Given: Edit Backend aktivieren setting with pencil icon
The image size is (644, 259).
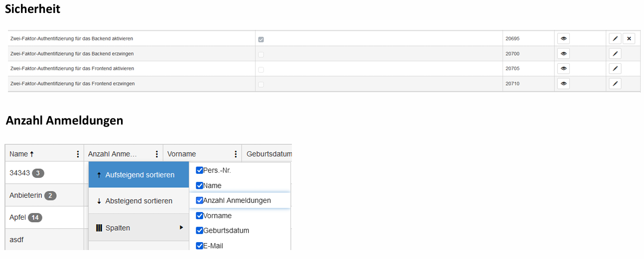Looking at the screenshot, I should point(615,39).
